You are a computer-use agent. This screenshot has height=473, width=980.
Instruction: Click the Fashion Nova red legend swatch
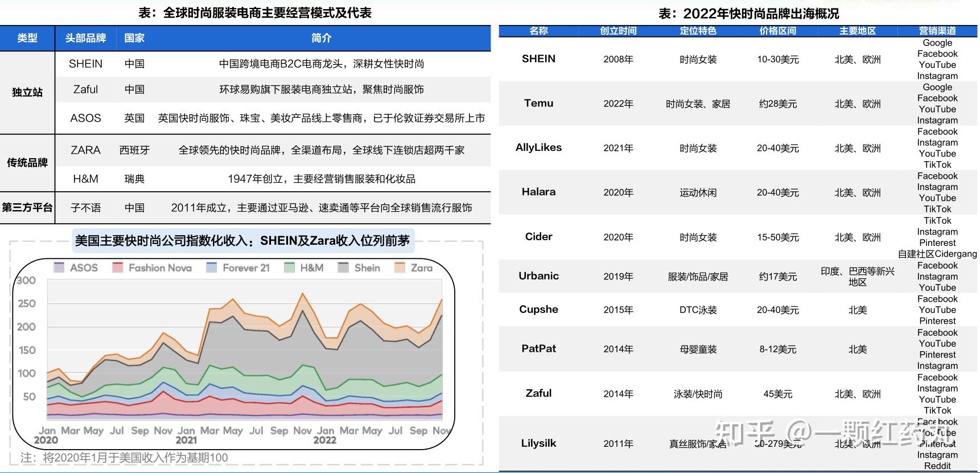(x=118, y=268)
